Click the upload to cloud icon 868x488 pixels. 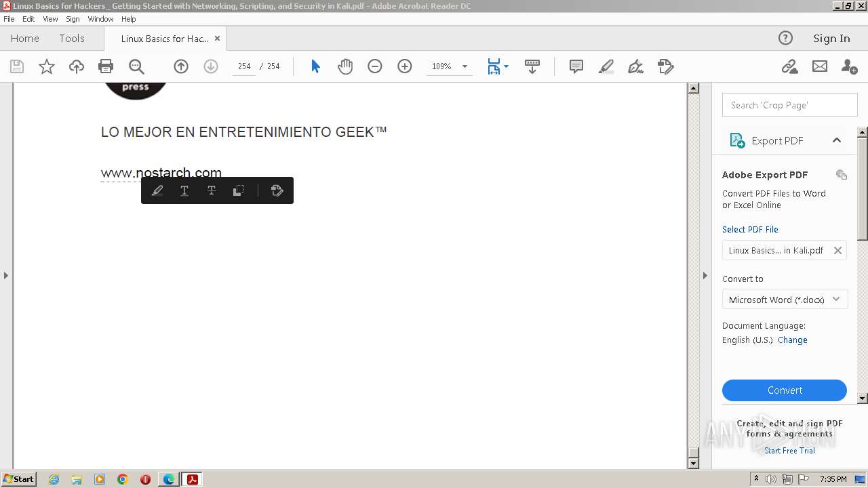point(77,66)
